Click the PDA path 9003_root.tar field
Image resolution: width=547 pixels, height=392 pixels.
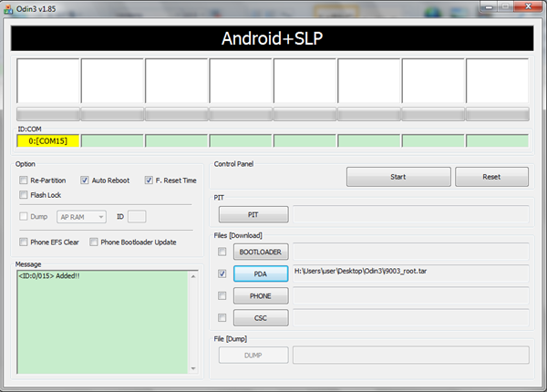click(411, 273)
